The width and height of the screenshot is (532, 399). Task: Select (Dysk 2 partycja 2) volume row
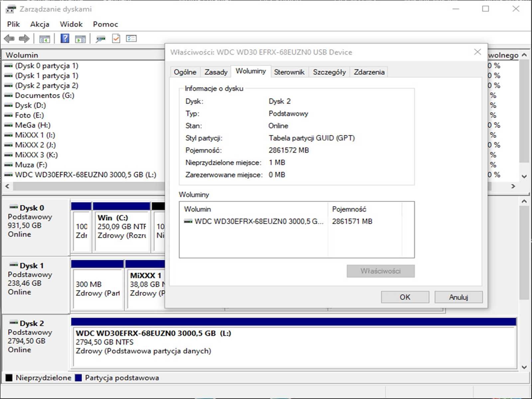[x=42, y=86]
